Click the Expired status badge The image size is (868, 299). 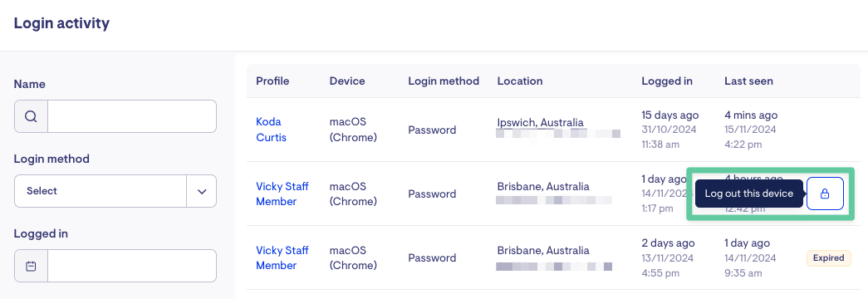pyautogui.click(x=829, y=258)
